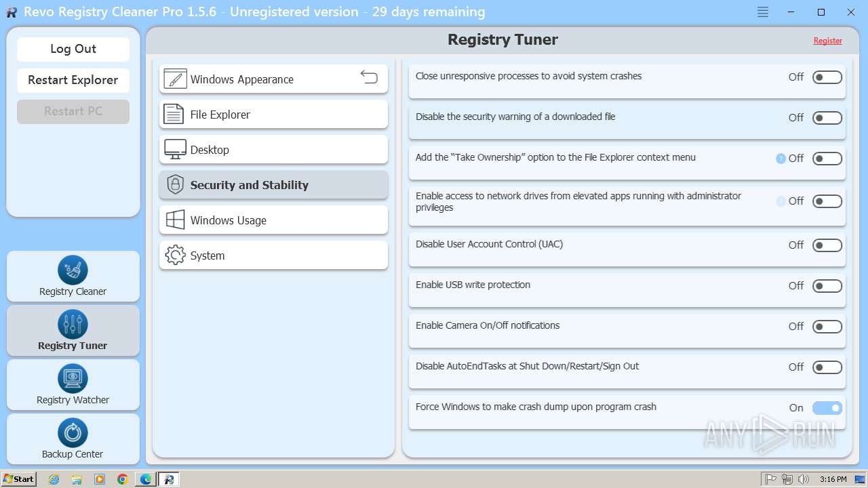
Task: Toggle Close unresponsive processes switch
Action: [827, 77]
